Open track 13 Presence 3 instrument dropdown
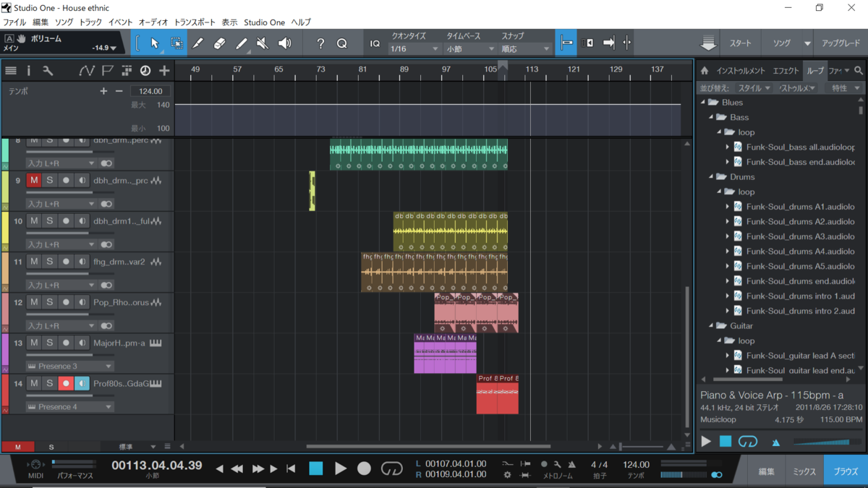This screenshot has width=868, height=488. [x=70, y=366]
